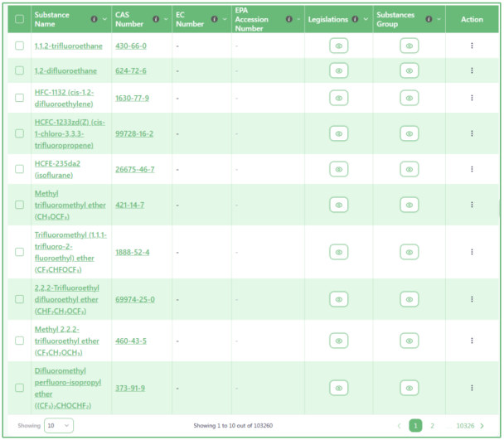Select checkbox for HCFE-235da2 isoflurane row
Image resolution: width=504 pixels, height=440 pixels.
19,169
